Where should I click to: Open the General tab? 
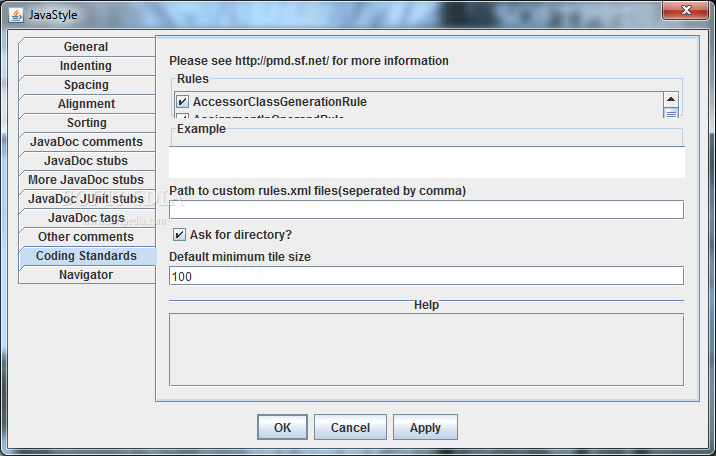(x=87, y=47)
